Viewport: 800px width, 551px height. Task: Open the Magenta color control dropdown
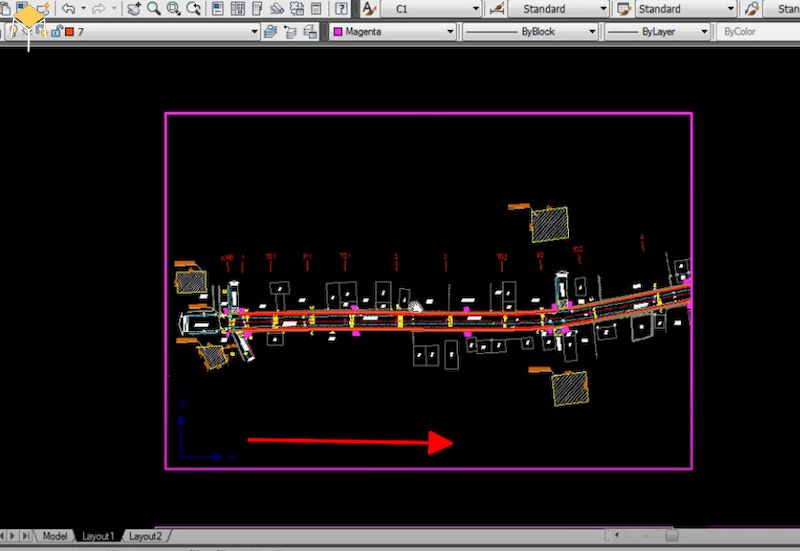click(x=393, y=32)
